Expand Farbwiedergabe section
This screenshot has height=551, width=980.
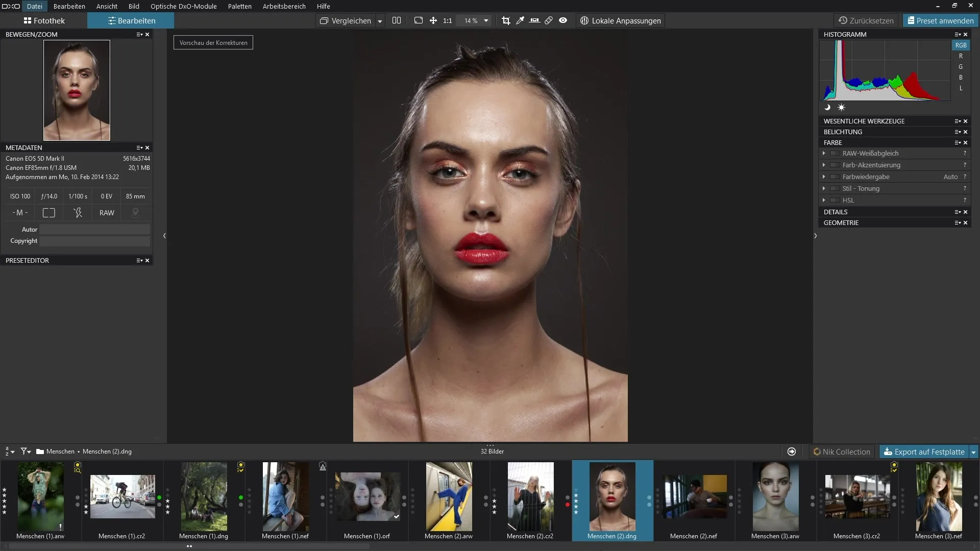pyautogui.click(x=824, y=177)
